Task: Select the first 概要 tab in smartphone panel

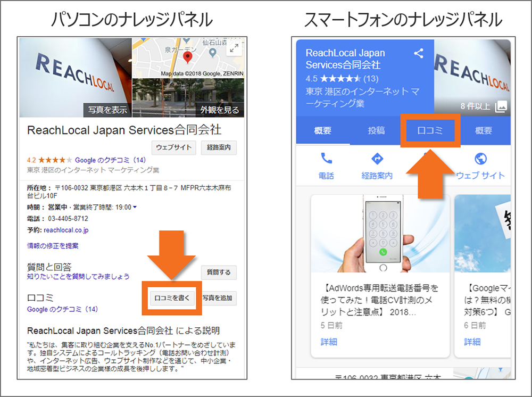Action: [323, 130]
